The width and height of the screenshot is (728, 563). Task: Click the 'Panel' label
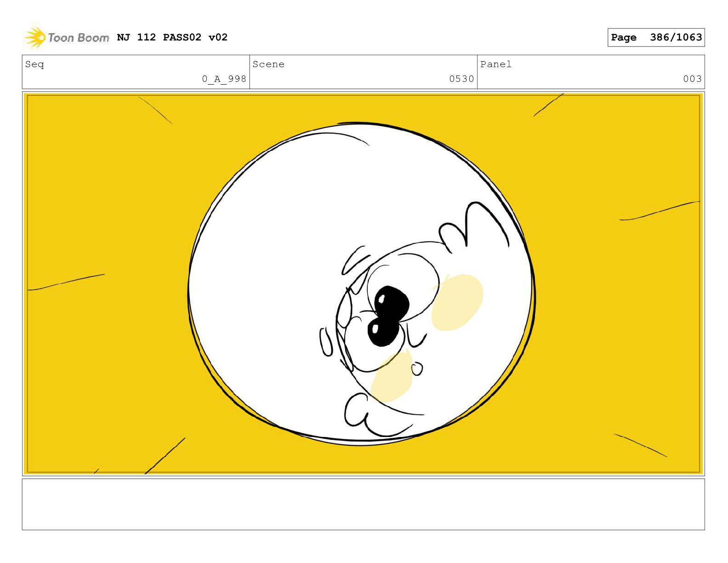click(496, 64)
